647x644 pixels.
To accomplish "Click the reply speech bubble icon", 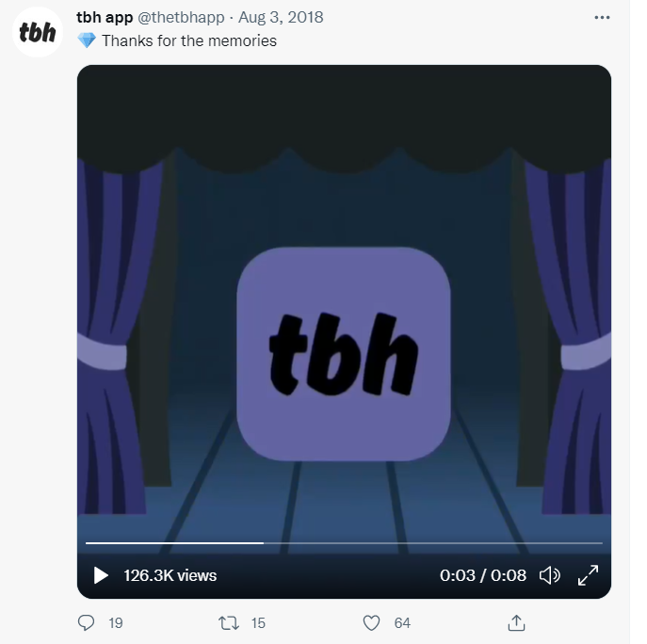I will pyautogui.click(x=86, y=622).
